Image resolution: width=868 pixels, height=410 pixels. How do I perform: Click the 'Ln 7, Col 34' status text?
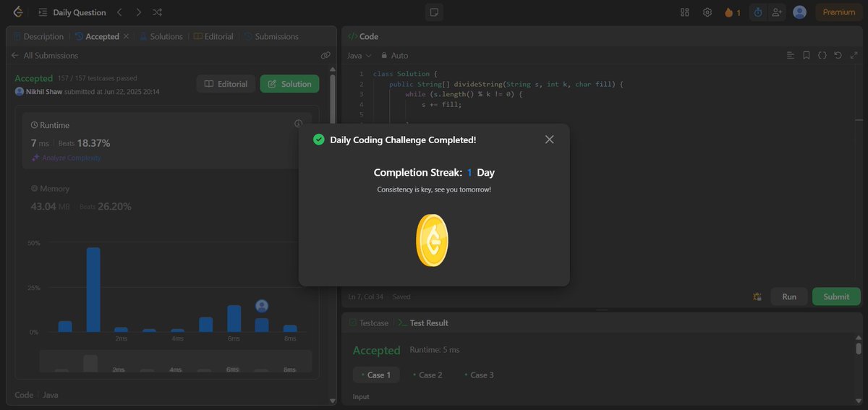[x=366, y=296]
